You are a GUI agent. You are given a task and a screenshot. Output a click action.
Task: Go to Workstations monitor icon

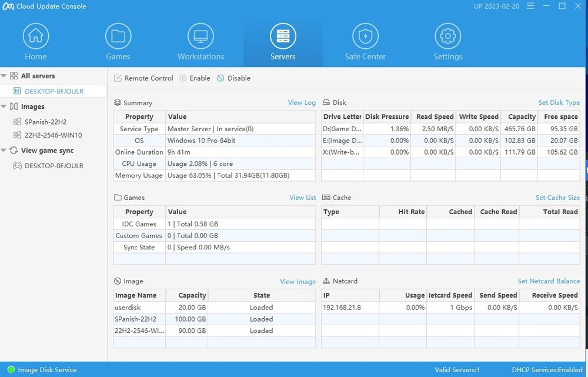[201, 36]
